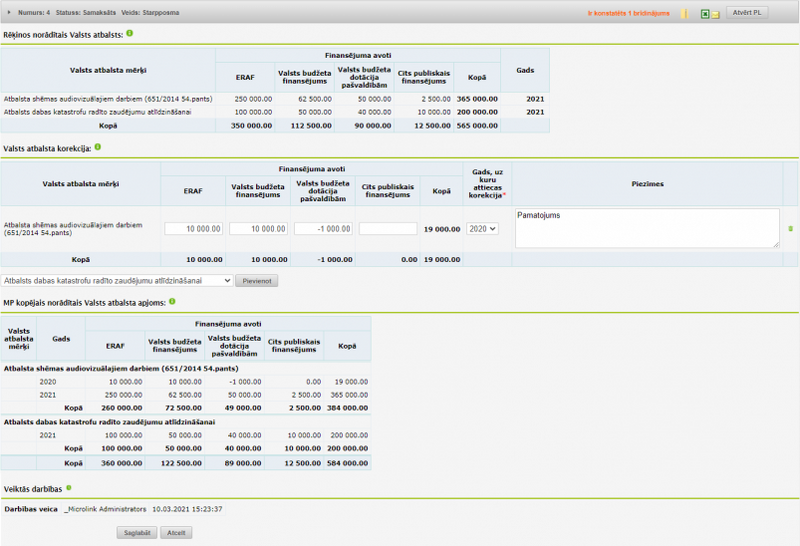This screenshot has height=546, width=800.
Task: Click the Atcelt button
Action: pos(176,533)
